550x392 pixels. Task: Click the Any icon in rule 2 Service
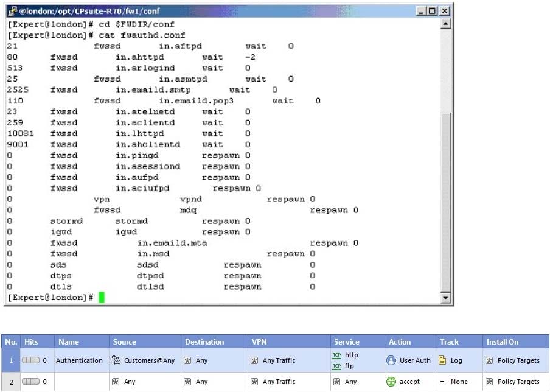(x=336, y=382)
